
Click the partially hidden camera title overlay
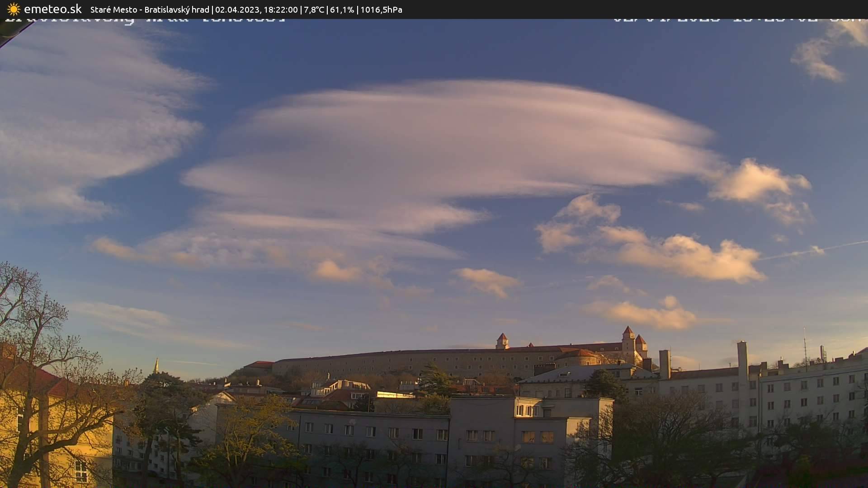click(145, 20)
